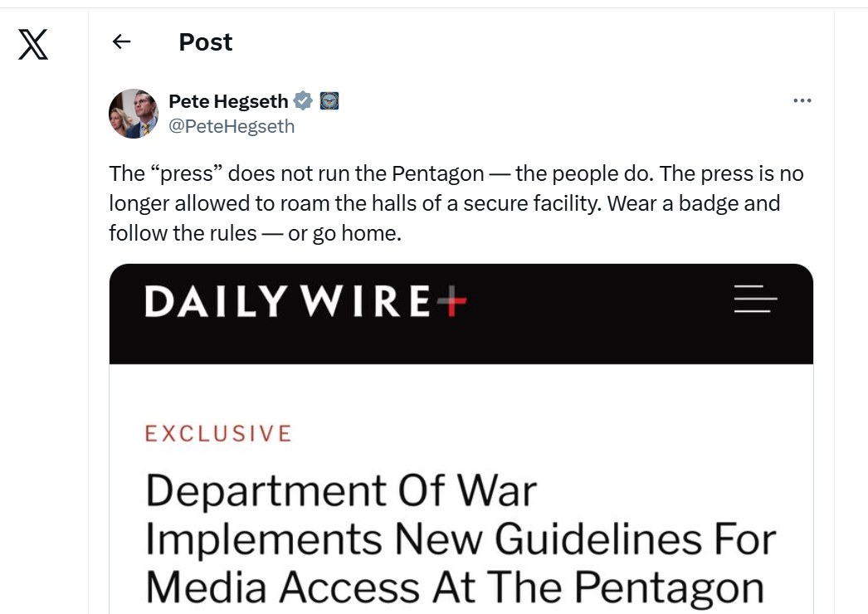Click the red EXCLUSIVE label

[x=218, y=433]
